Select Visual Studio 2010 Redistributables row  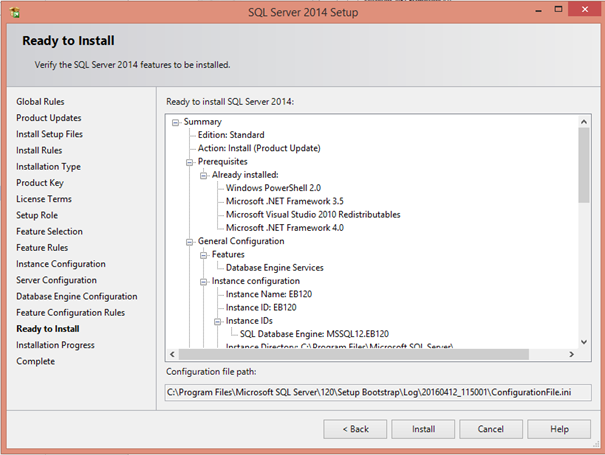[x=313, y=215]
